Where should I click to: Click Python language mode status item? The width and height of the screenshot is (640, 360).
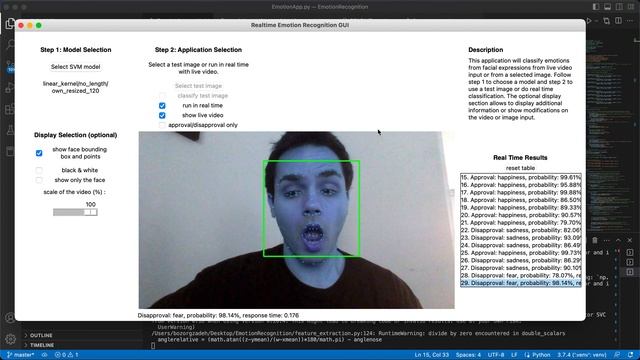click(x=538, y=355)
